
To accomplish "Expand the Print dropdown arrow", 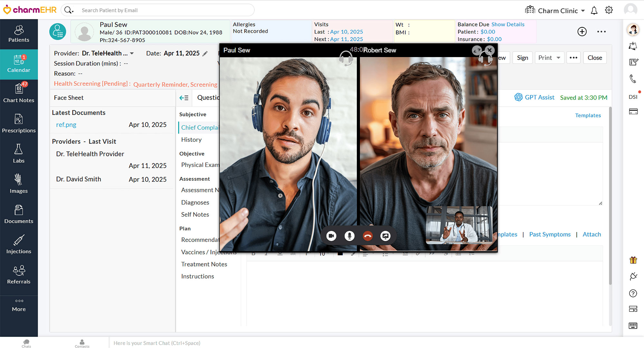I will [x=559, y=58].
